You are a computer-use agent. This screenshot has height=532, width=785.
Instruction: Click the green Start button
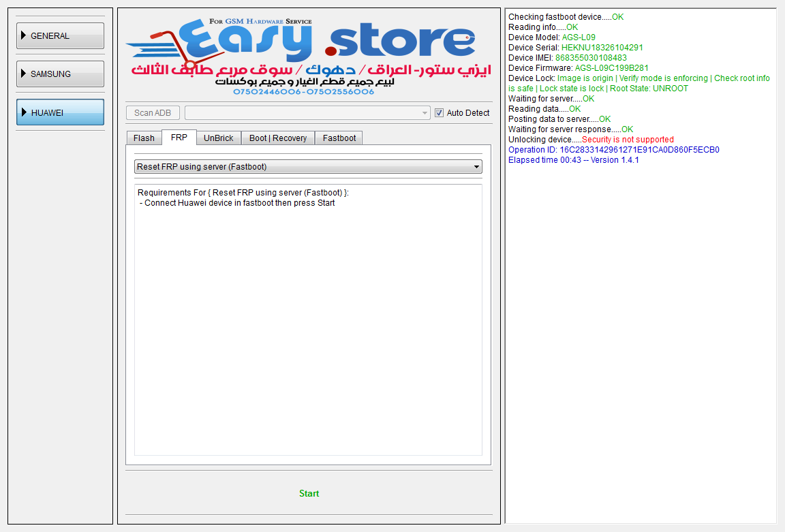click(309, 493)
